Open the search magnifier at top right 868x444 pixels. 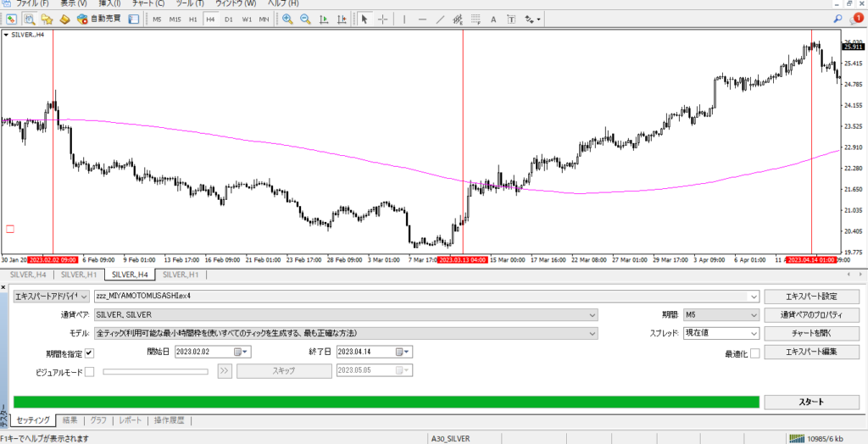tap(837, 19)
